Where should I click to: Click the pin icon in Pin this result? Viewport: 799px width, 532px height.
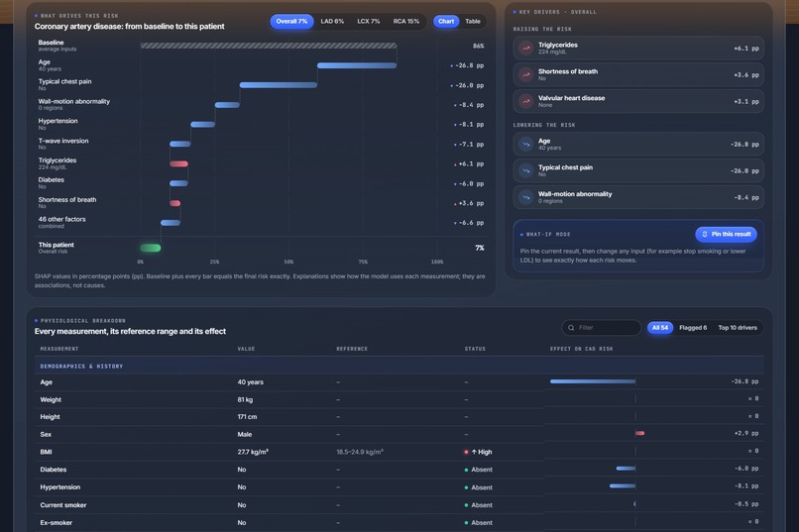[705, 234]
